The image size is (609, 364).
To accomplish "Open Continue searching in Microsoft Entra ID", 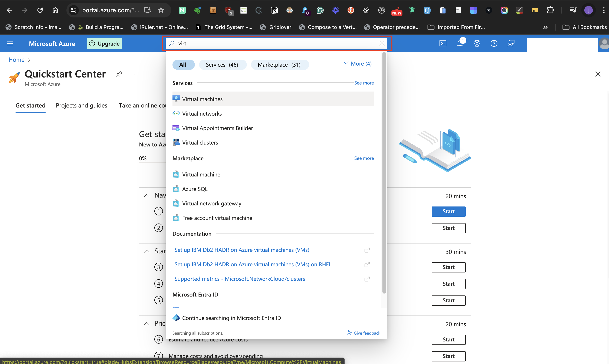I will pyautogui.click(x=231, y=318).
